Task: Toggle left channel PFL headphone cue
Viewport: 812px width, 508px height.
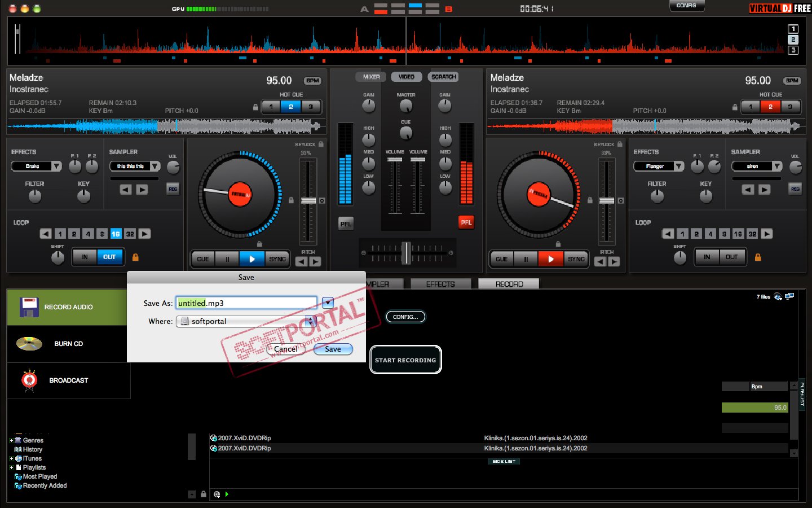Action: point(346,224)
